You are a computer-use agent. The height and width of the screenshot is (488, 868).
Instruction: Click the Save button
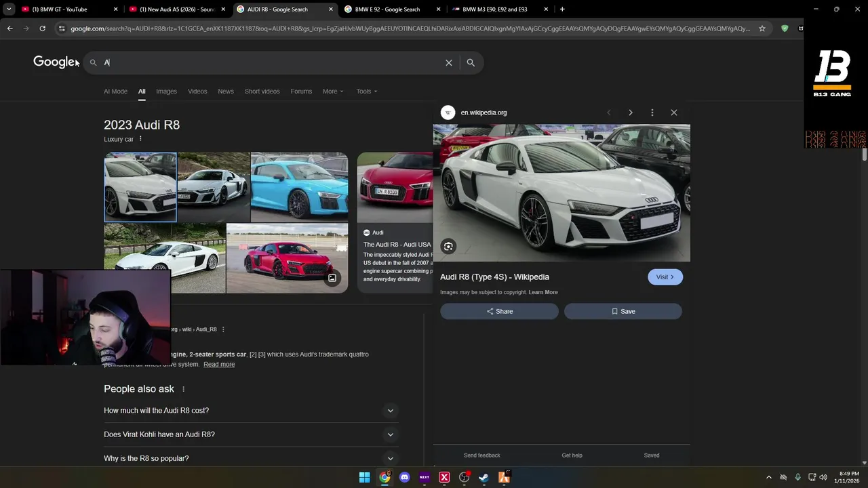623,311
